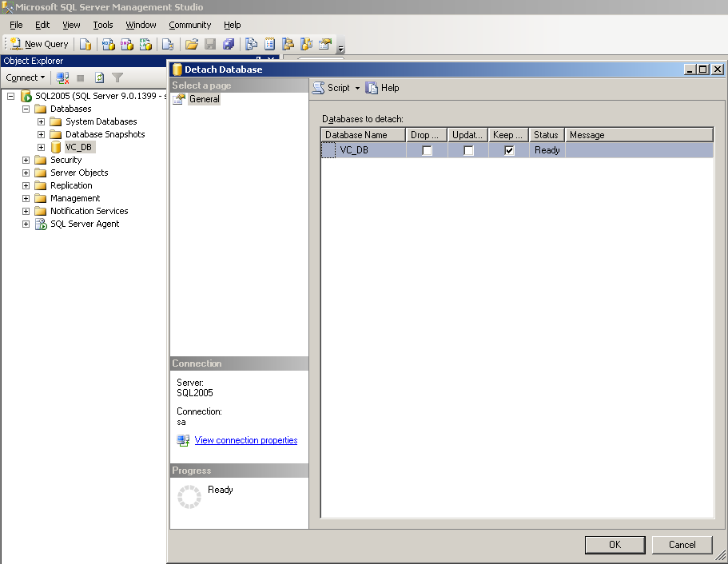Check the Update Statistics box for VC_DB

point(468,150)
